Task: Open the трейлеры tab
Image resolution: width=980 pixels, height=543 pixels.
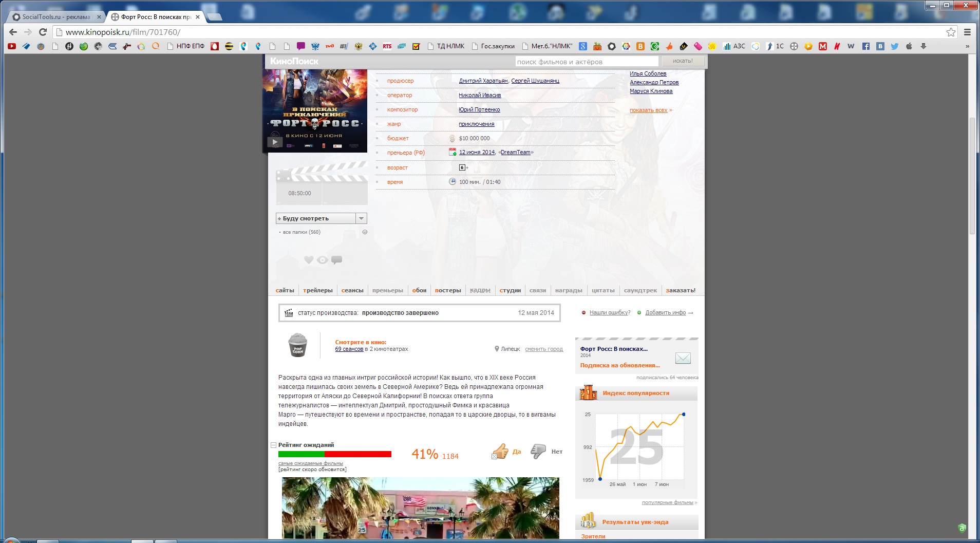Action: pyautogui.click(x=318, y=290)
